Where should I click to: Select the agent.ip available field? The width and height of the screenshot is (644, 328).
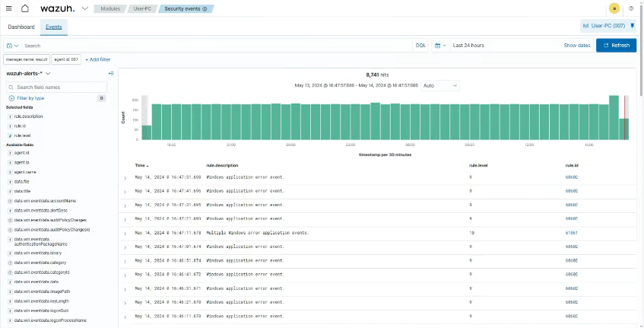(x=21, y=162)
